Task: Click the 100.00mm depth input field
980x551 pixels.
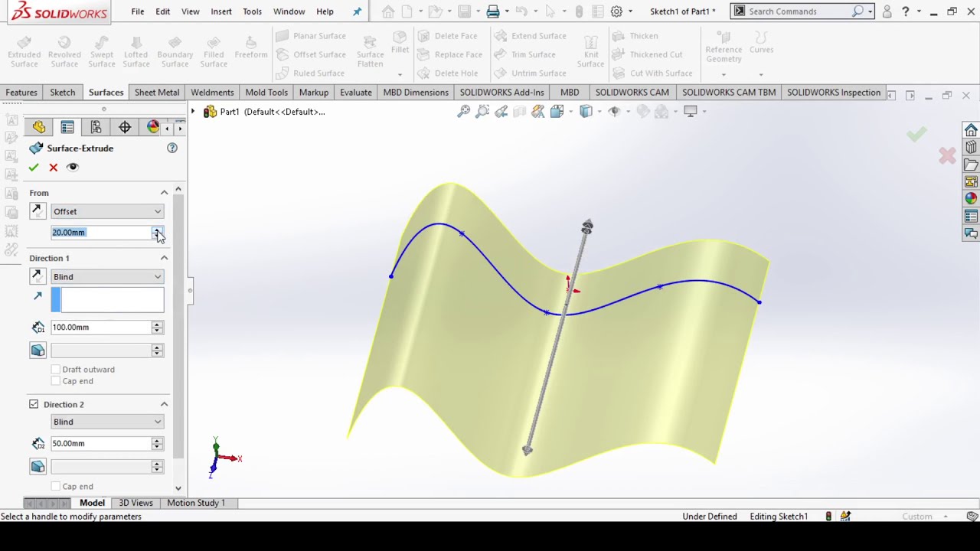Action: click(101, 328)
